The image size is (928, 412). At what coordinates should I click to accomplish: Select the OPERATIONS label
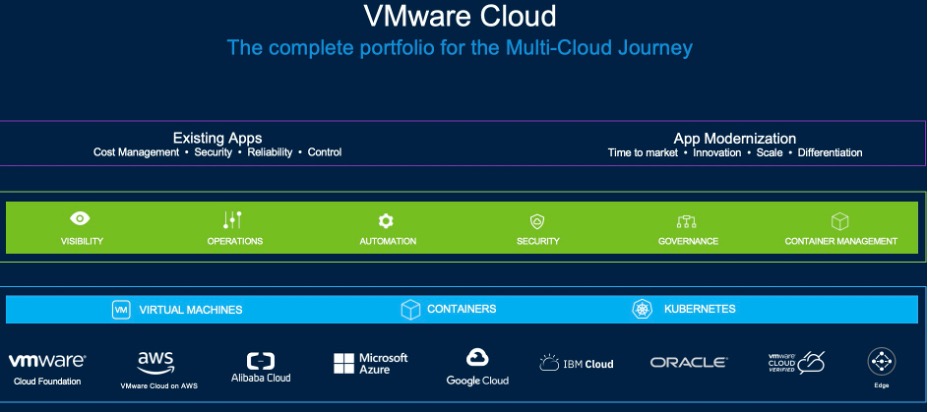coord(235,241)
